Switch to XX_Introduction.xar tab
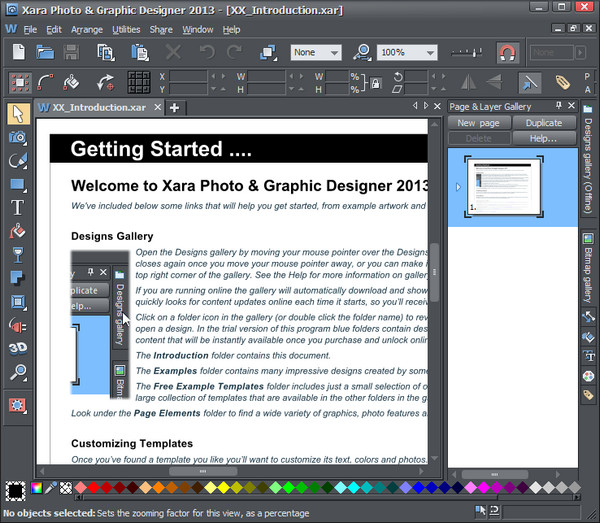 coord(99,108)
